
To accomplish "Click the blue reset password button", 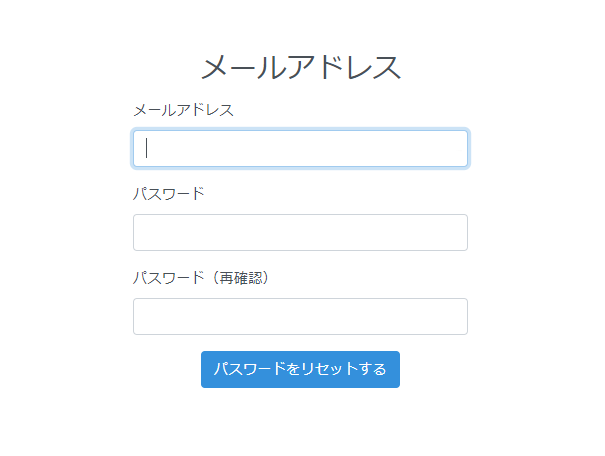I will point(300,369).
